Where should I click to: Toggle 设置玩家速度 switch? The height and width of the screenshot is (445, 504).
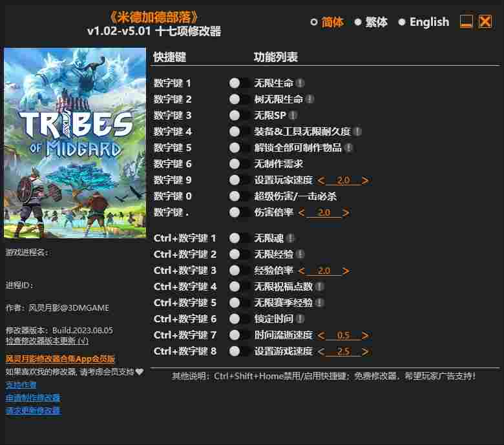click(x=239, y=180)
